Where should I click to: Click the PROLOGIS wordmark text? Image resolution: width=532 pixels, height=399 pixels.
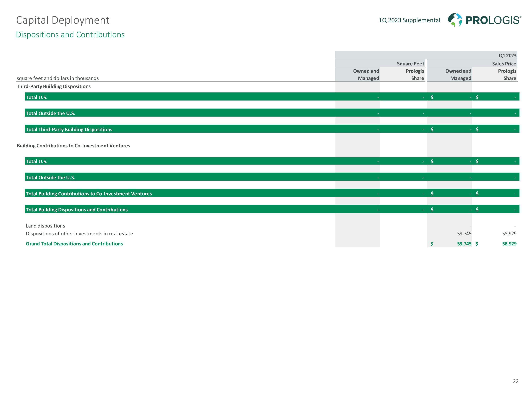tap(493, 20)
